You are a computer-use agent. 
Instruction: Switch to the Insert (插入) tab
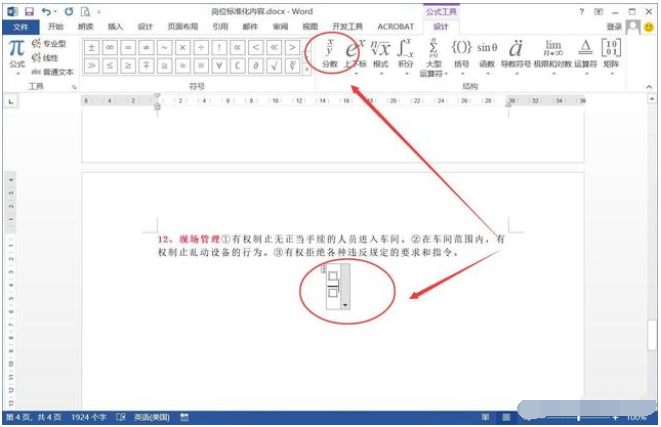[x=116, y=26]
